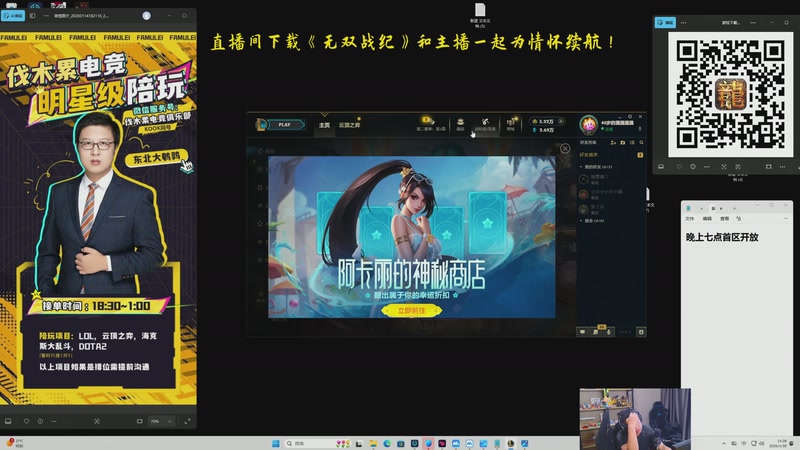This screenshot has width=800, height=450.
Task: Select the third friend in 我的好友
Action: pyautogui.click(x=611, y=209)
